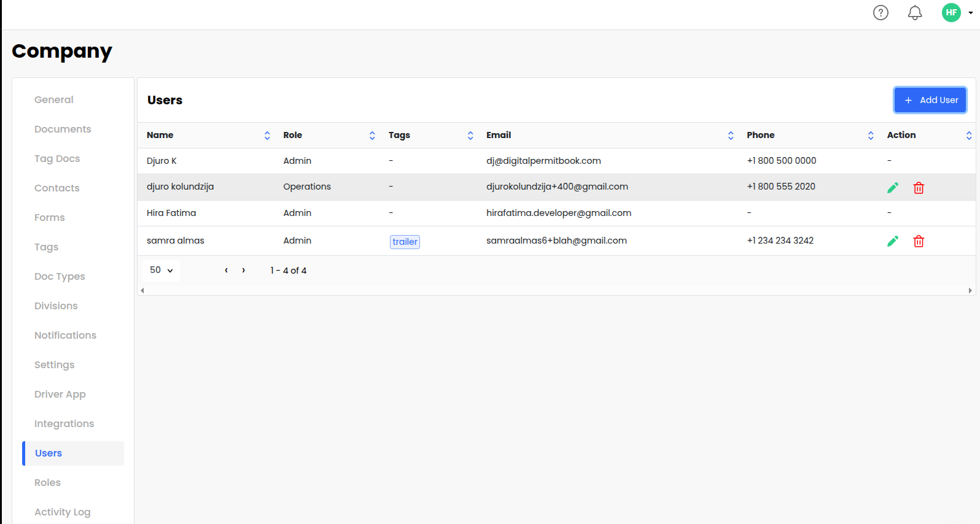Sort by Tags column arrows

(470, 136)
